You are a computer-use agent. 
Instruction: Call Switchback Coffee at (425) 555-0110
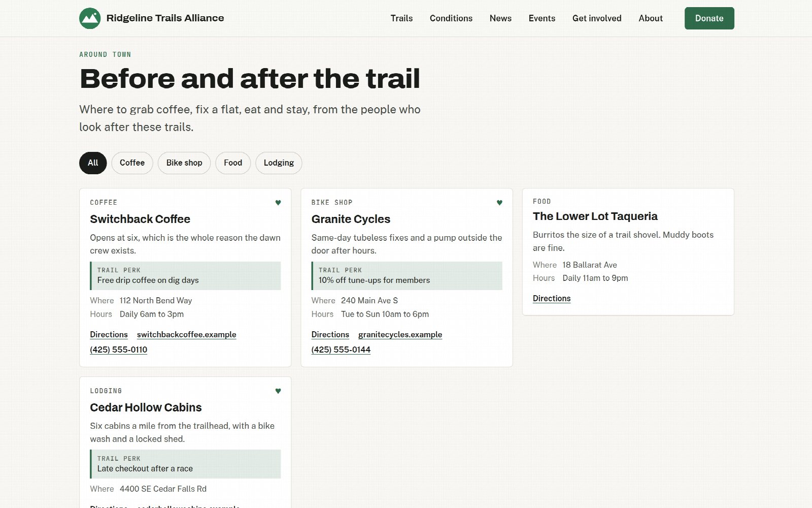[118, 350]
